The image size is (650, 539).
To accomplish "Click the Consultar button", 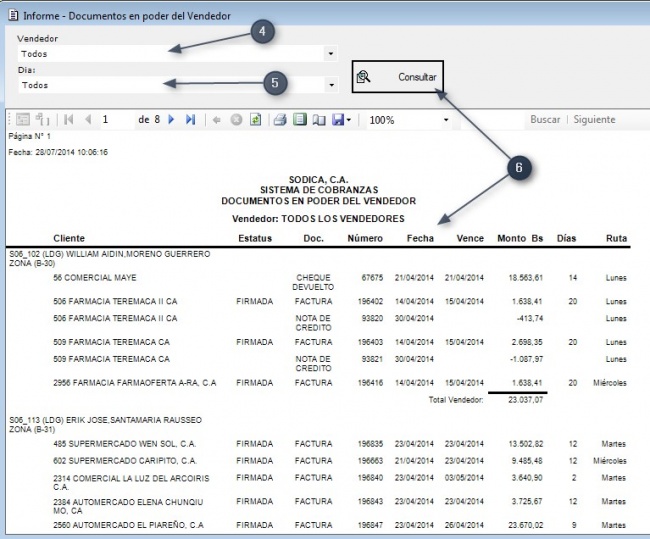I will tap(398, 77).
